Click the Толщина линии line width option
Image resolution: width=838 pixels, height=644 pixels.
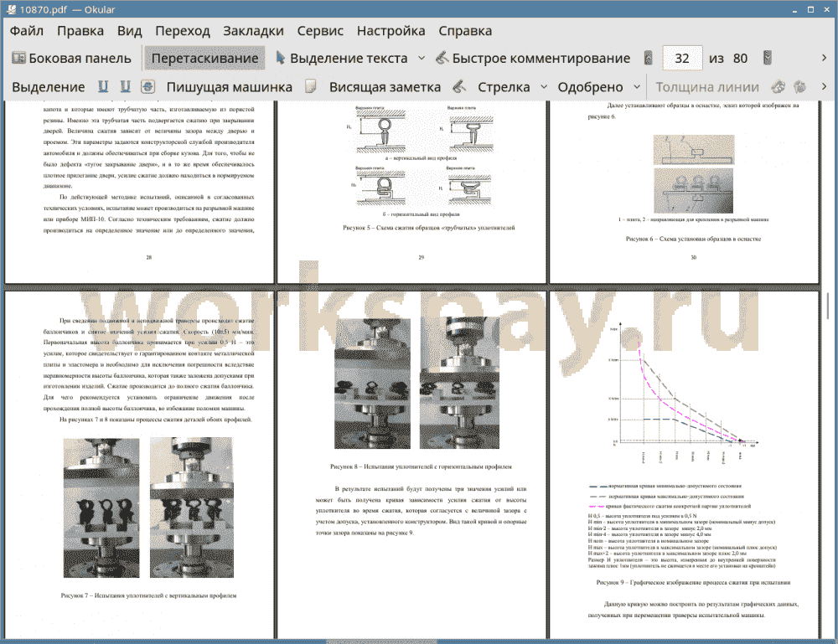click(x=707, y=87)
